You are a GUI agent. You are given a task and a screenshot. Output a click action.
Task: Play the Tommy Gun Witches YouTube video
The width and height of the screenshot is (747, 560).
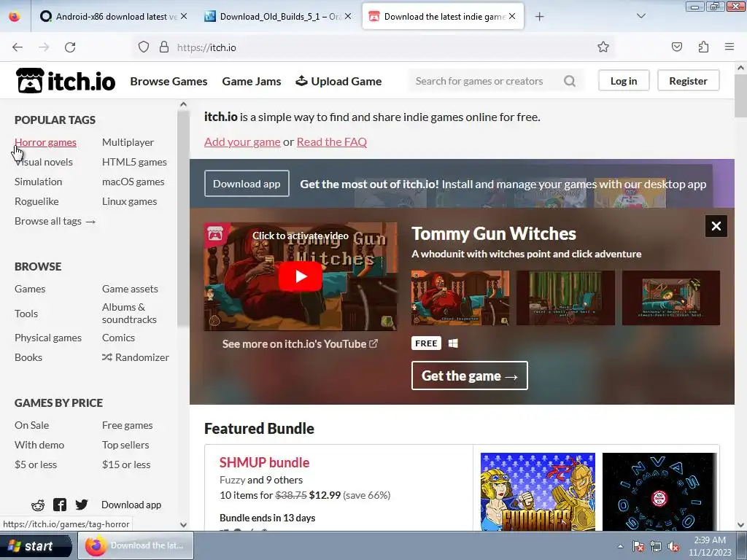[x=300, y=276]
